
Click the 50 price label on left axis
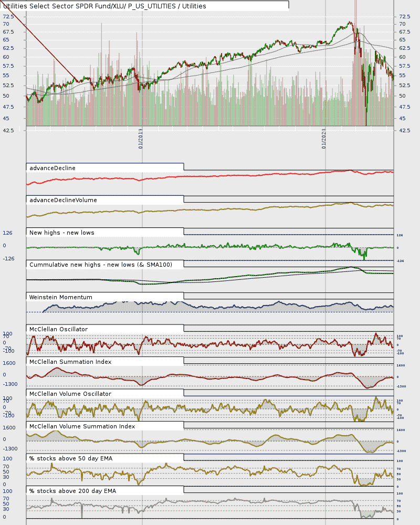(6, 96)
